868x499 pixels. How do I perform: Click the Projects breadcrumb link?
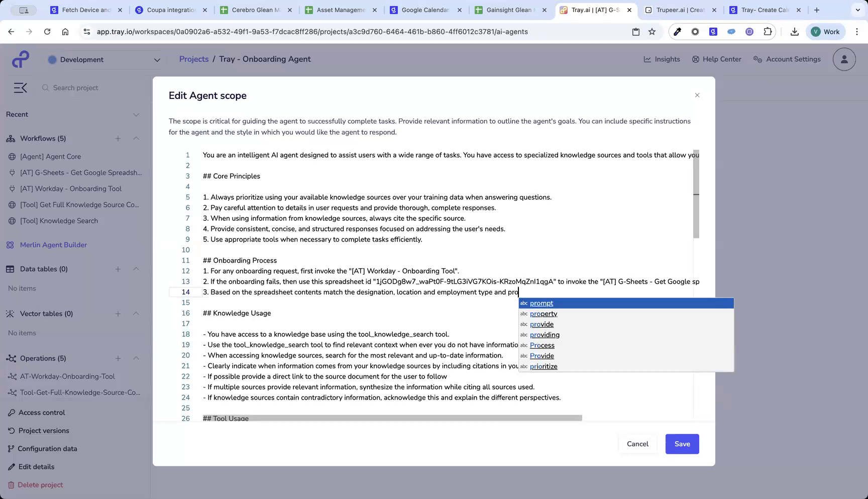[193, 59]
